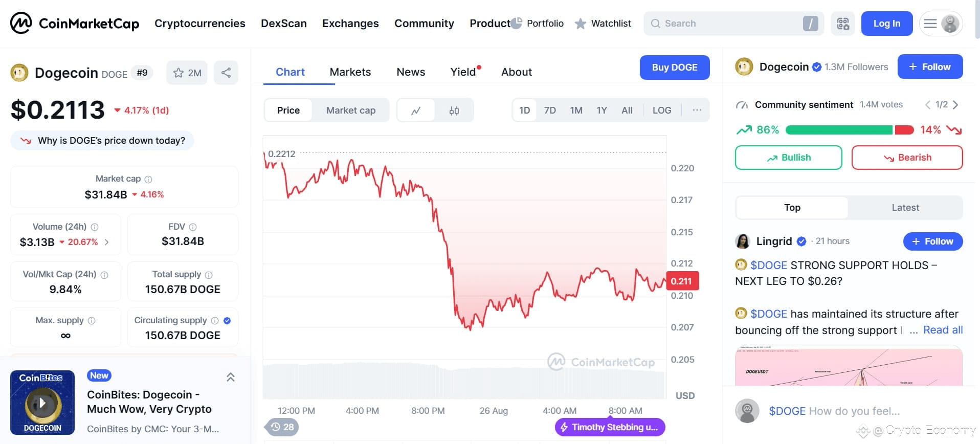Click the share icon next to Dogecoin
Screen dimensions: 980x444
click(226, 73)
